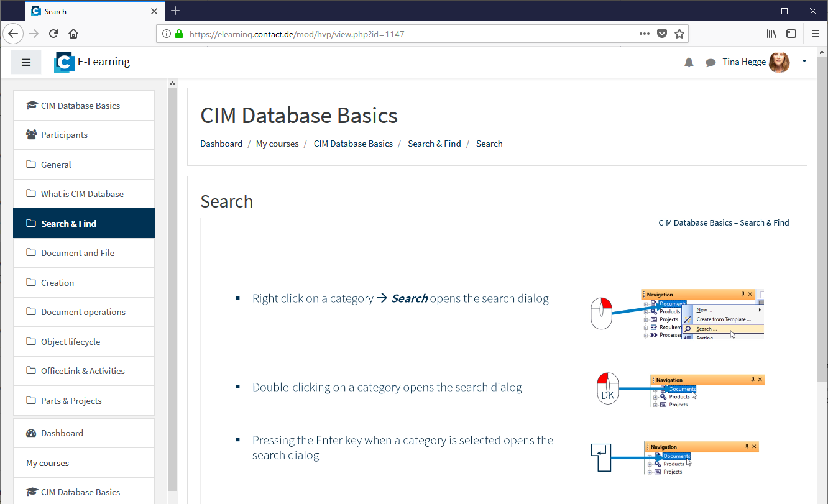Go back with the browser back arrow
This screenshot has width=828, height=504.
tap(13, 34)
